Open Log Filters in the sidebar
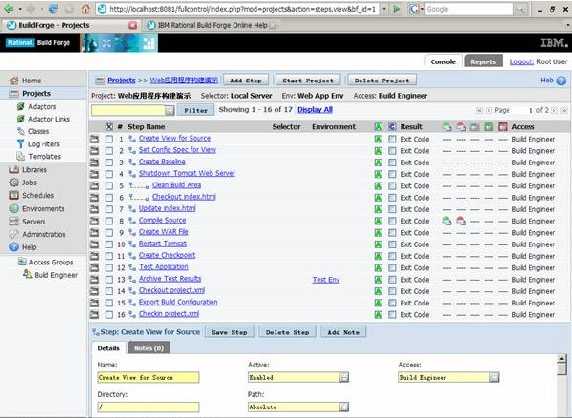Viewport: 572px width, 418px height. 44,144
